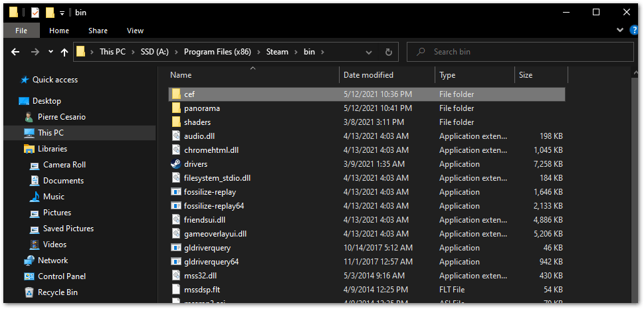This screenshot has width=644, height=309.
Task: Expand the ribbon with the chevron
Action: click(x=620, y=30)
